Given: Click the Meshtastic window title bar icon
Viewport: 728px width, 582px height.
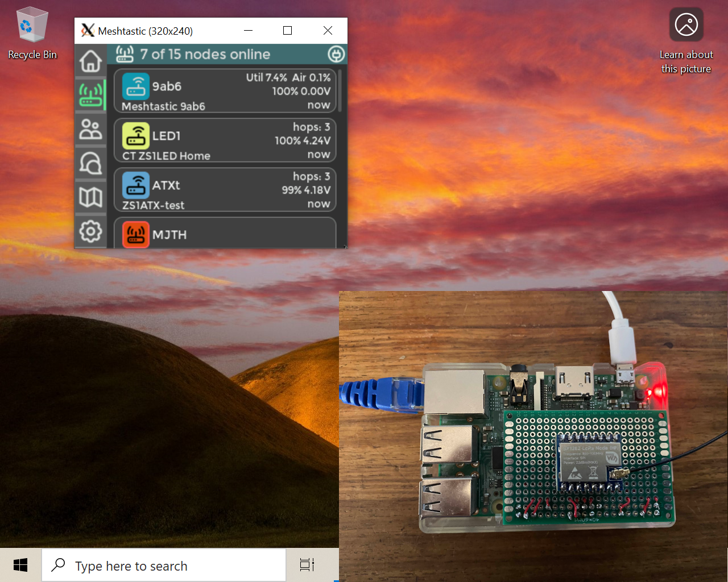Looking at the screenshot, I should tap(88, 31).
